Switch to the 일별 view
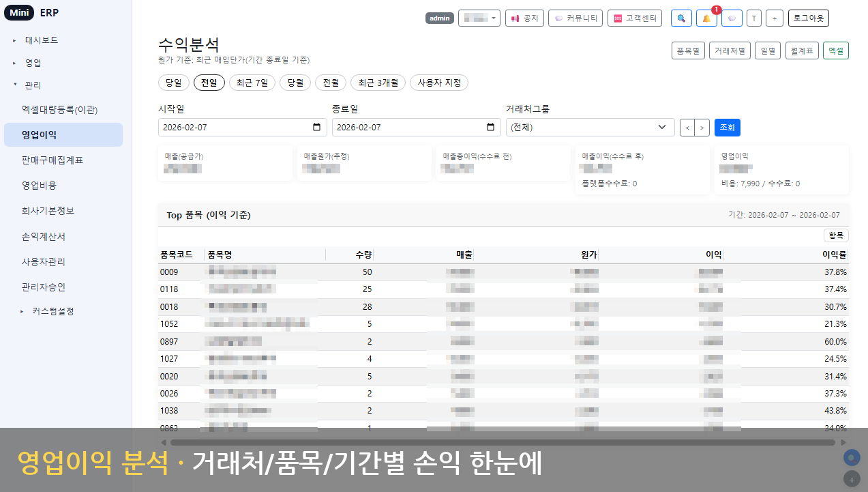 [x=768, y=51]
